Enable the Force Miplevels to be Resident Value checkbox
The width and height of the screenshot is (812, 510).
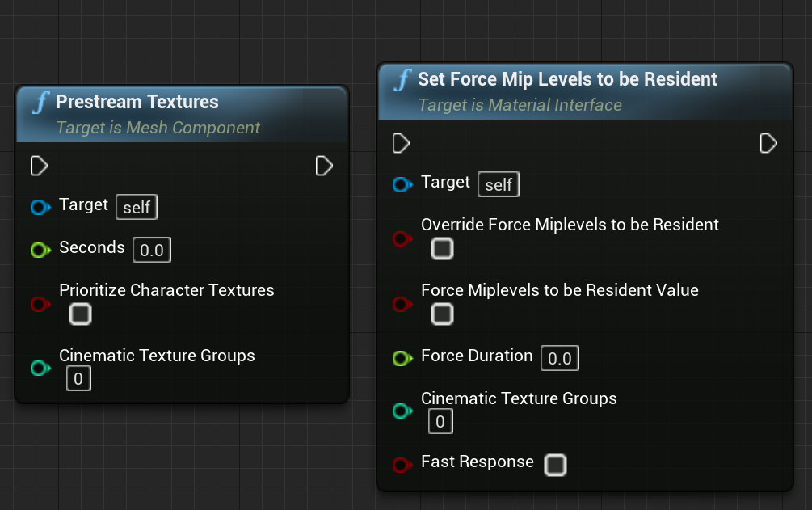(x=442, y=314)
